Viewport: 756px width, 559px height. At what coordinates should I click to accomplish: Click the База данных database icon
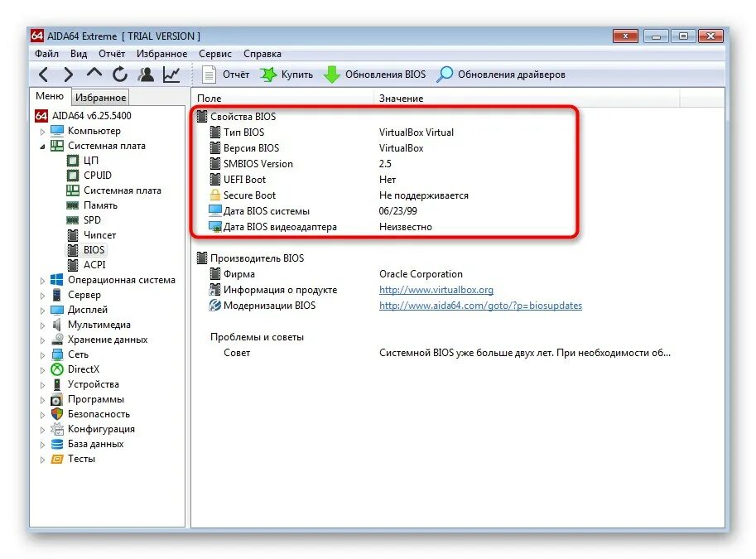tap(57, 444)
